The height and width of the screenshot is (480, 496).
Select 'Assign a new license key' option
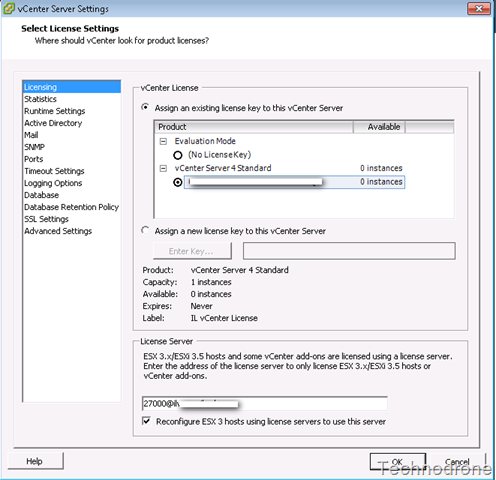coord(145,230)
